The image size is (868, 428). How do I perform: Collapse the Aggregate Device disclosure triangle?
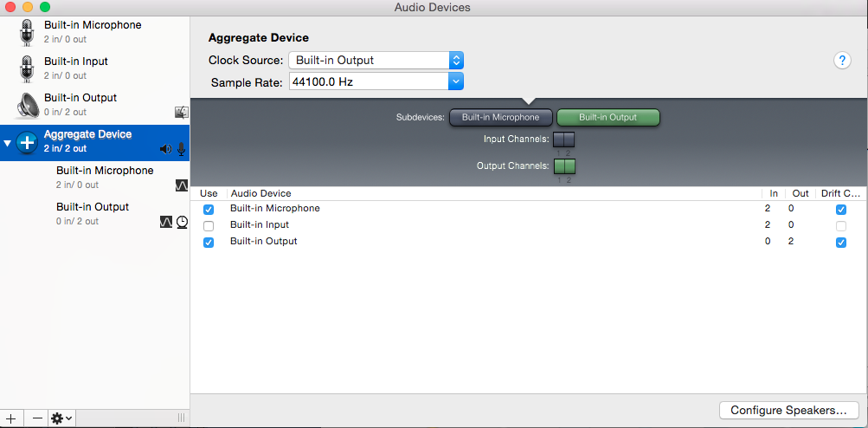(7, 143)
